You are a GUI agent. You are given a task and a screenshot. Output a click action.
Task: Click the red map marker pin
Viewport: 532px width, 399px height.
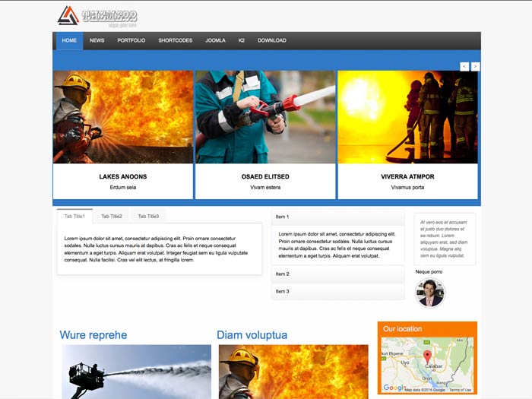pyautogui.click(x=427, y=358)
